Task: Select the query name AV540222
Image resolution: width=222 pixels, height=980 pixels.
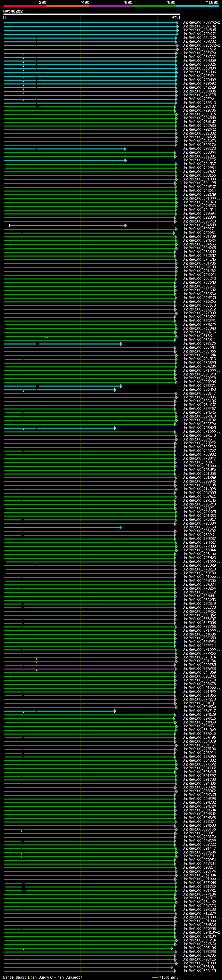Action: (13, 11)
